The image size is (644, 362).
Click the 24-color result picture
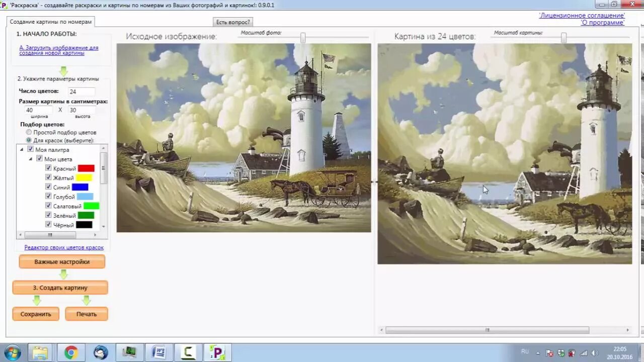(x=505, y=153)
